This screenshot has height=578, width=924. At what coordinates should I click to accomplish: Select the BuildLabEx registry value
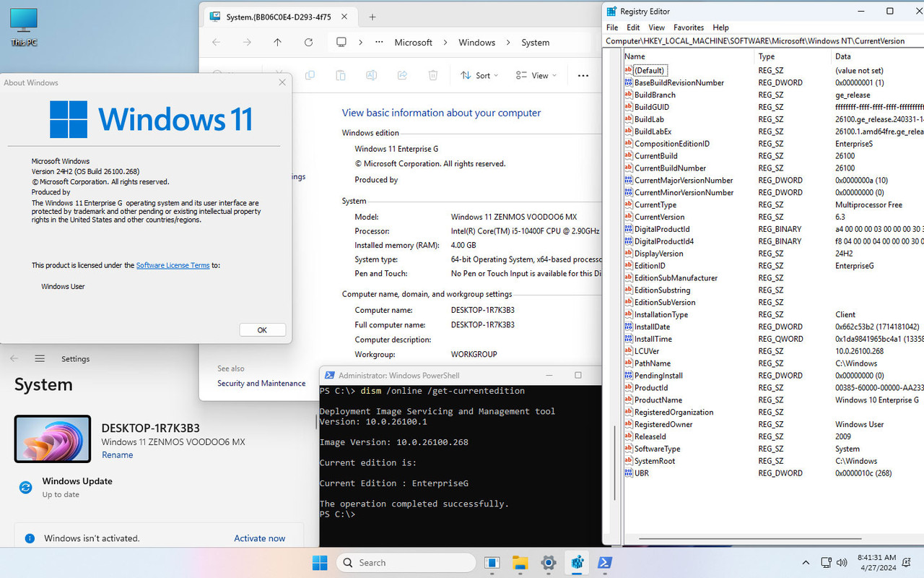(653, 131)
